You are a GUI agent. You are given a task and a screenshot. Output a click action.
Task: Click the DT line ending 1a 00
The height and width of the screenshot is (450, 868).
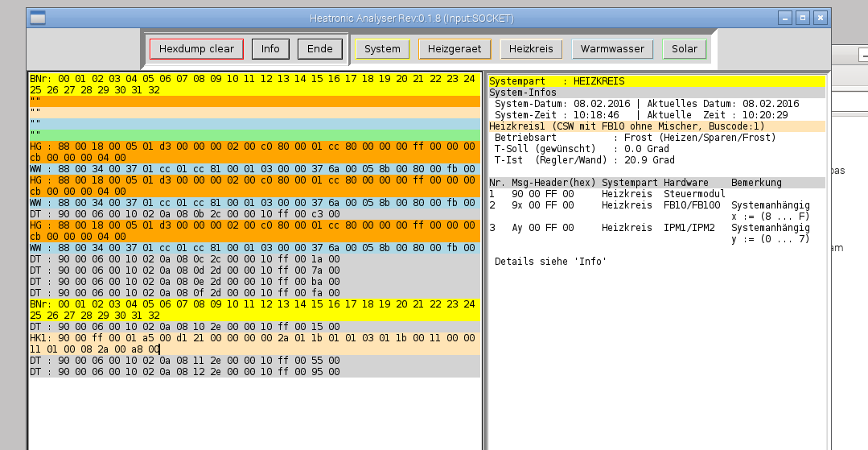click(x=255, y=258)
